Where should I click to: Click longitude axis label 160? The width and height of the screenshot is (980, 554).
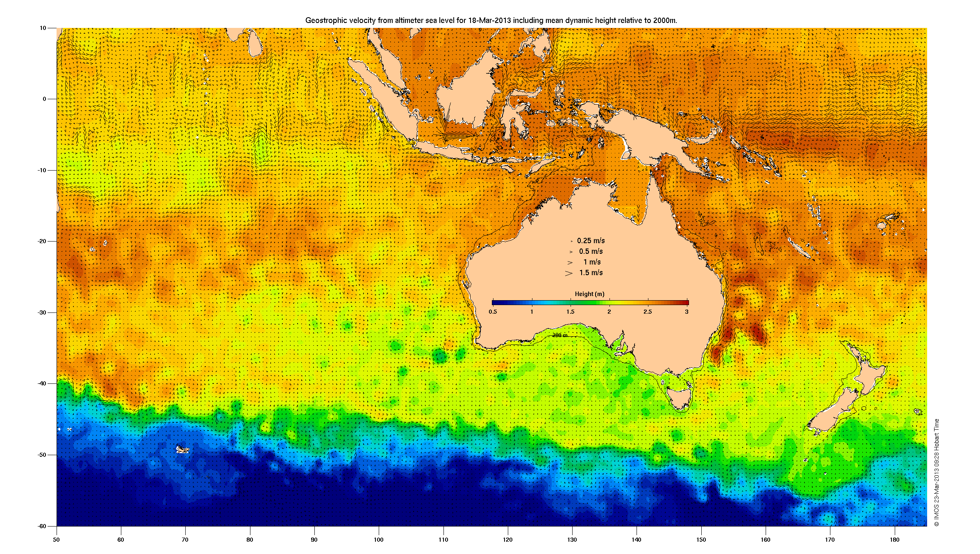pos(765,540)
